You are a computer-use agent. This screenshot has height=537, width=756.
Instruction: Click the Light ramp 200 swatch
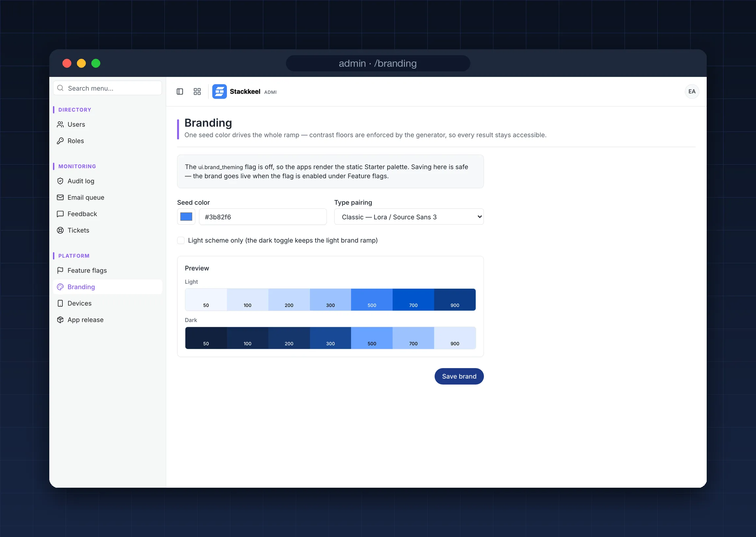click(289, 300)
